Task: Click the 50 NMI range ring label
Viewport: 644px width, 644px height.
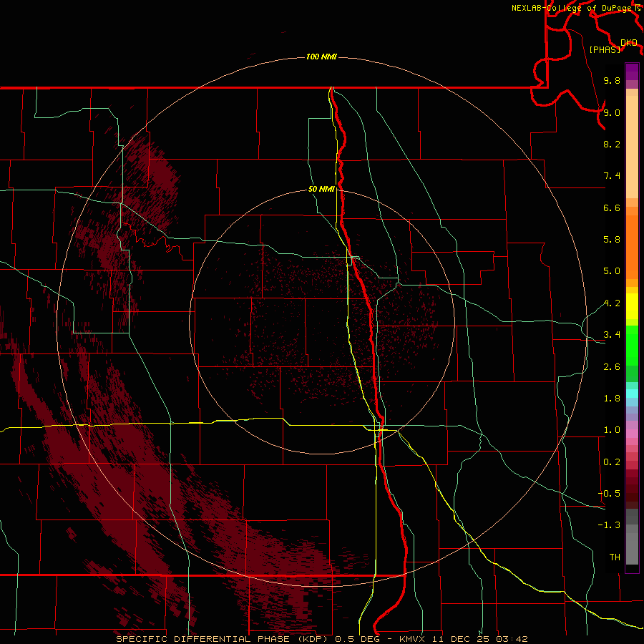Action: 321,189
